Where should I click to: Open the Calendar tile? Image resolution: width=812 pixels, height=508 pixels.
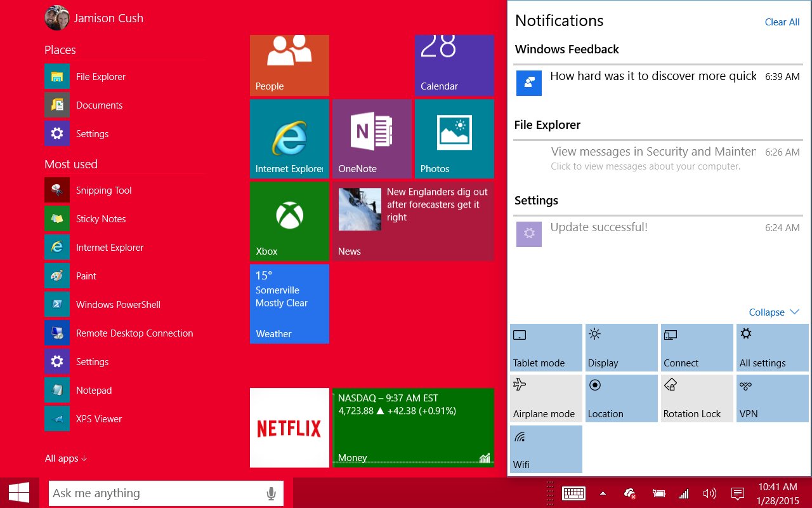click(x=454, y=65)
